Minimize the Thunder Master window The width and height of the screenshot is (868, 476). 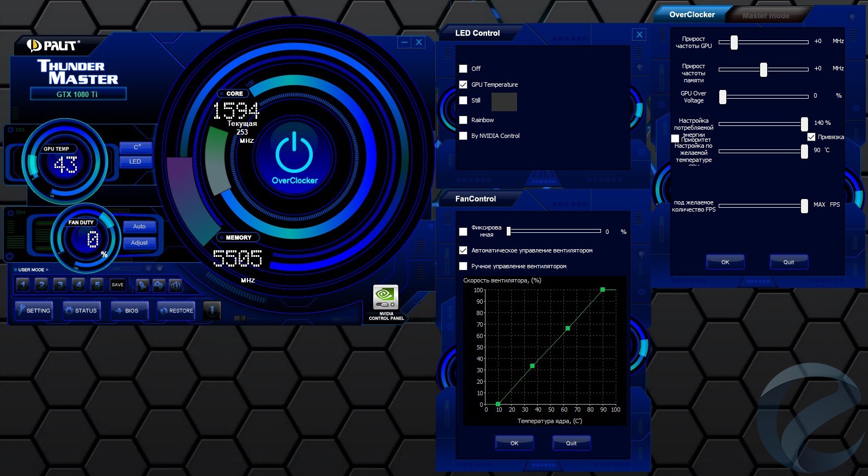point(404,43)
